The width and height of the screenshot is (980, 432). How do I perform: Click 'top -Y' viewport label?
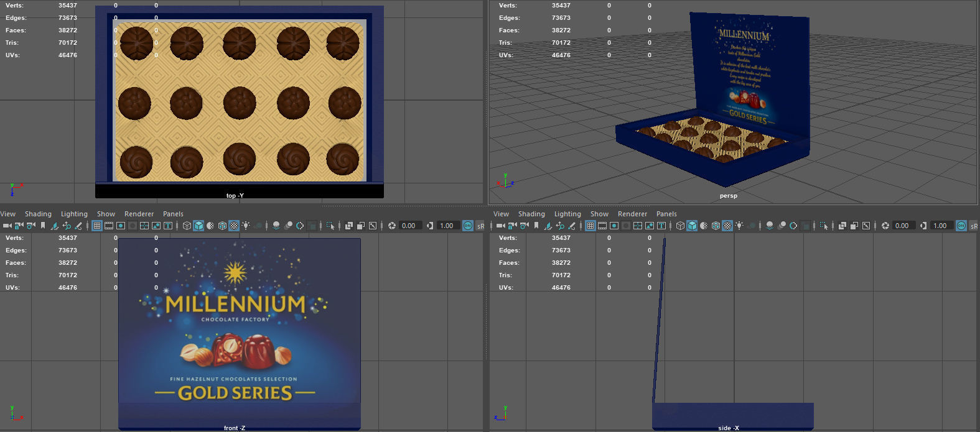pos(235,195)
